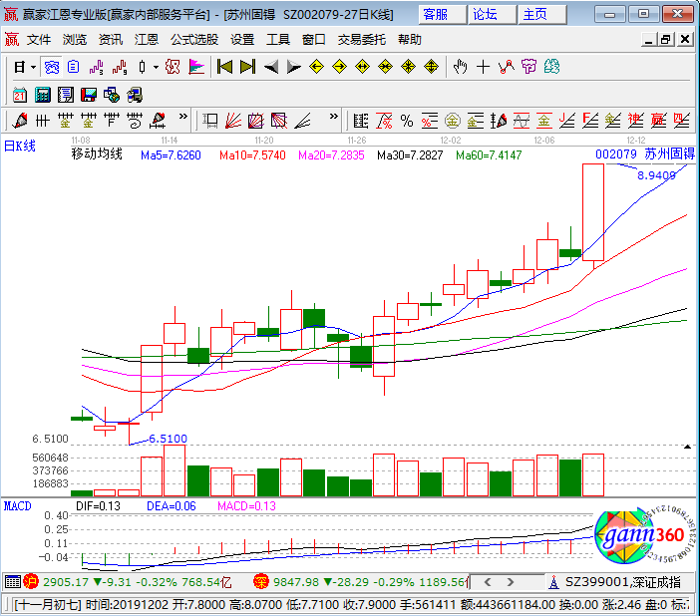The height and width of the screenshot is (616, 700).
Task: Click status bar right scroll arrow
Action: pyautogui.click(x=510, y=582)
